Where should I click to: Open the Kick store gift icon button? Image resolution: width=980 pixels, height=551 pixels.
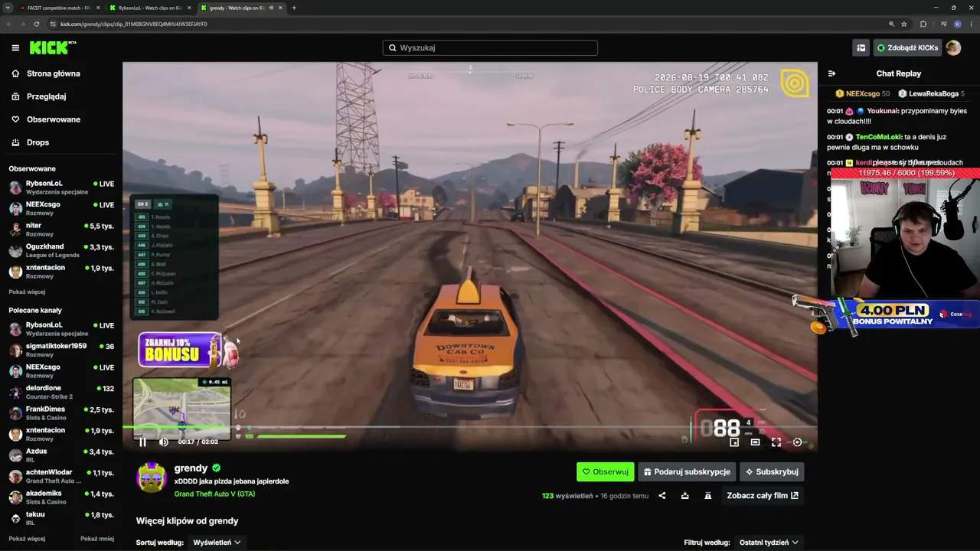pyautogui.click(x=861, y=47)
